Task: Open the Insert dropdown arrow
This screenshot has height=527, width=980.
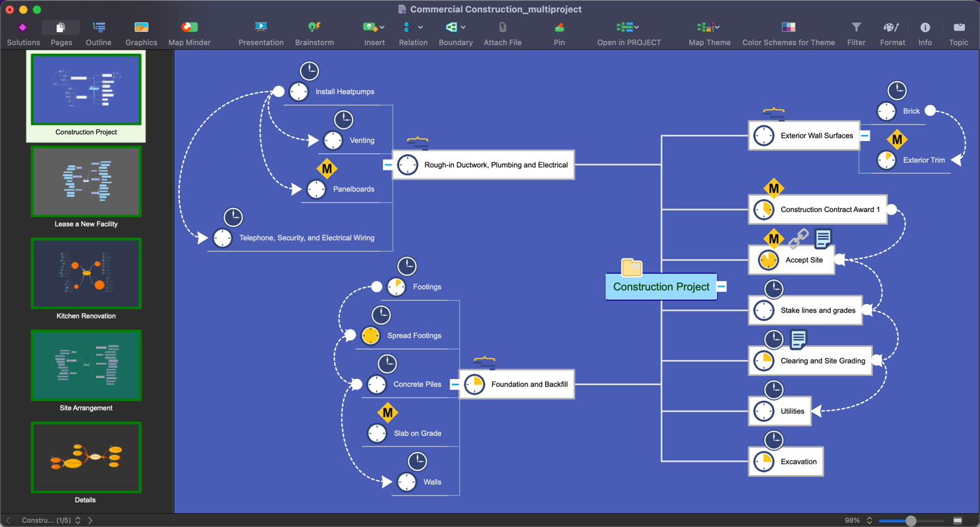Action: click(382, 28)
